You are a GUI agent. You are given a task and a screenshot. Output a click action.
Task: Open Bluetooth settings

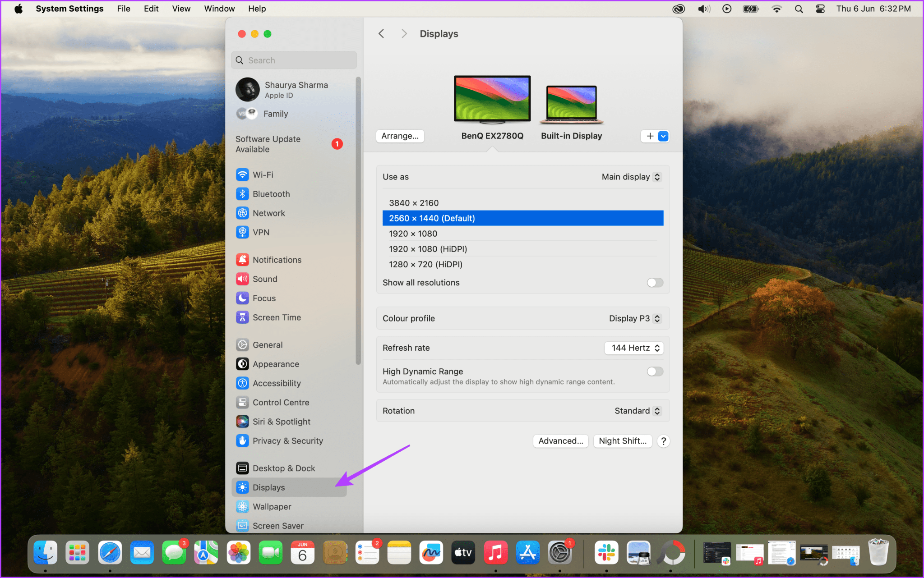[271, 194]
